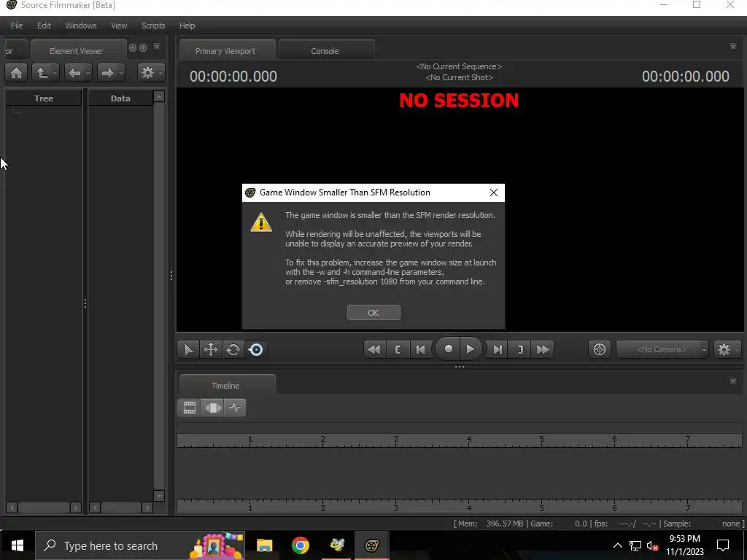Image resolution: width=747 pixels, height=560 pixels.
Task: Navigate forward with the right arrow button
Action: coord(107,73)
